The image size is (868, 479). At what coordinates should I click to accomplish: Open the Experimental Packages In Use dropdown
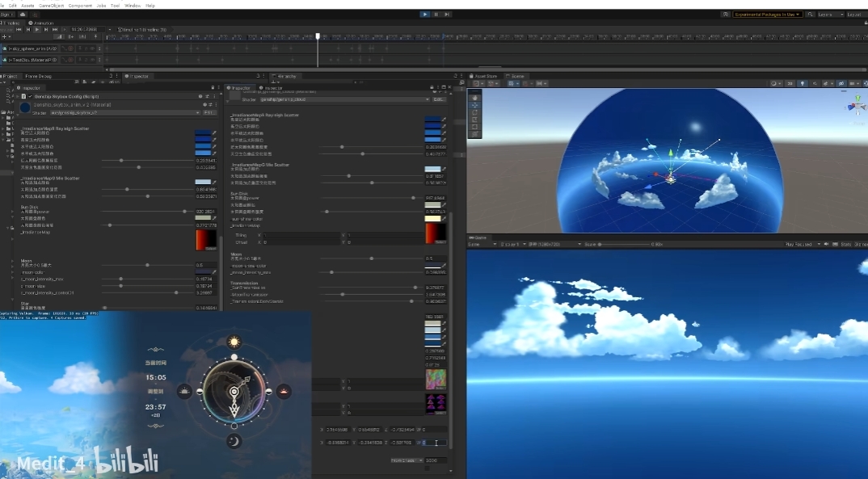click(767, 15)
